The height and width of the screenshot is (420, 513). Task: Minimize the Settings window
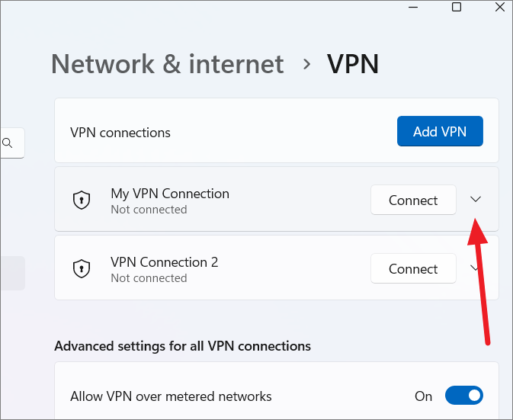point(413,7)
